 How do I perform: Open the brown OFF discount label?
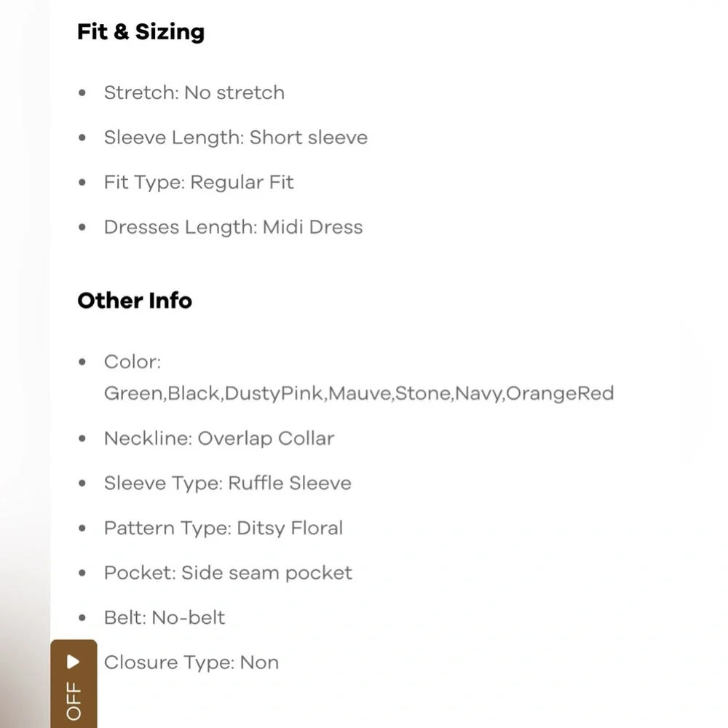point(74,700)
